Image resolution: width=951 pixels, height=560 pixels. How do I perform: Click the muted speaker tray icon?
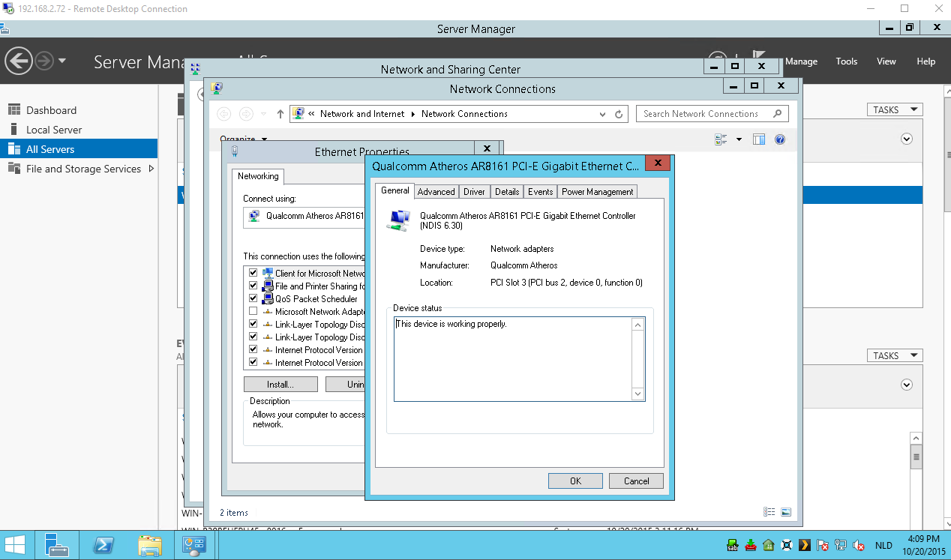[x=859, y=546]
